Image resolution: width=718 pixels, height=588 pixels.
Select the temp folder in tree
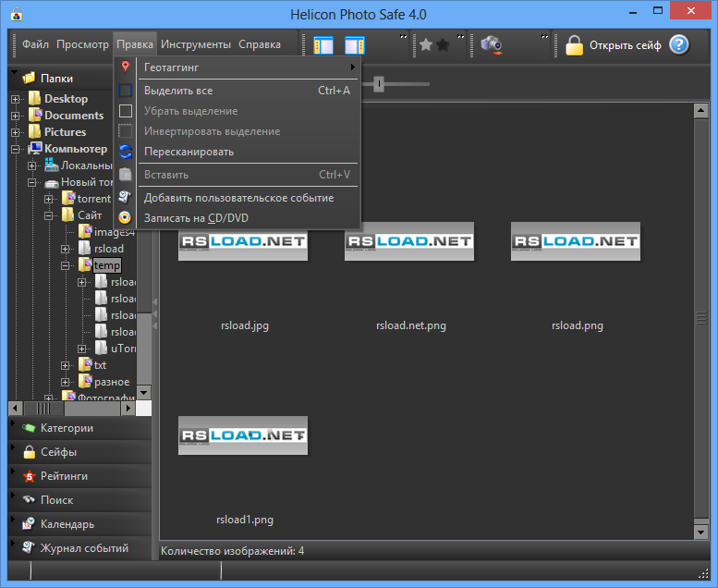pyautogui.click(x=106, y=265)
